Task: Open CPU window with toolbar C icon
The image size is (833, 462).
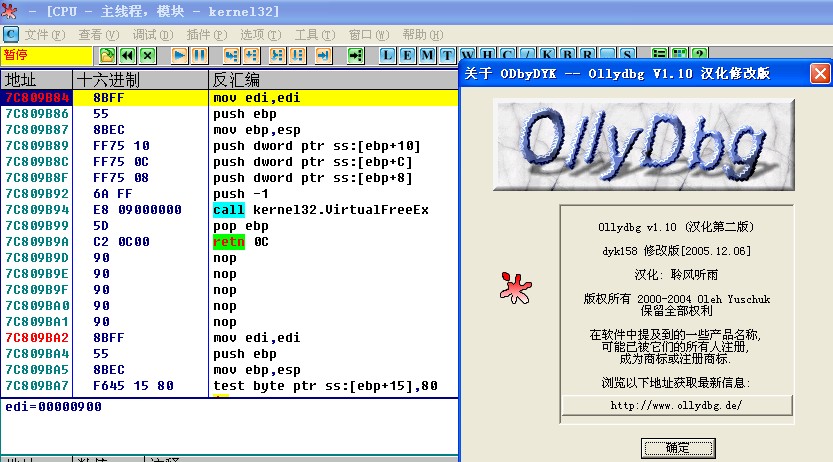Action: 507,54
